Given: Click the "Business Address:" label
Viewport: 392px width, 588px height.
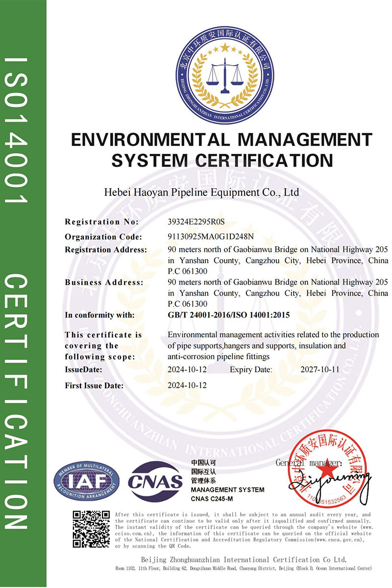Looking at the screenshot, I should (104, 282).
